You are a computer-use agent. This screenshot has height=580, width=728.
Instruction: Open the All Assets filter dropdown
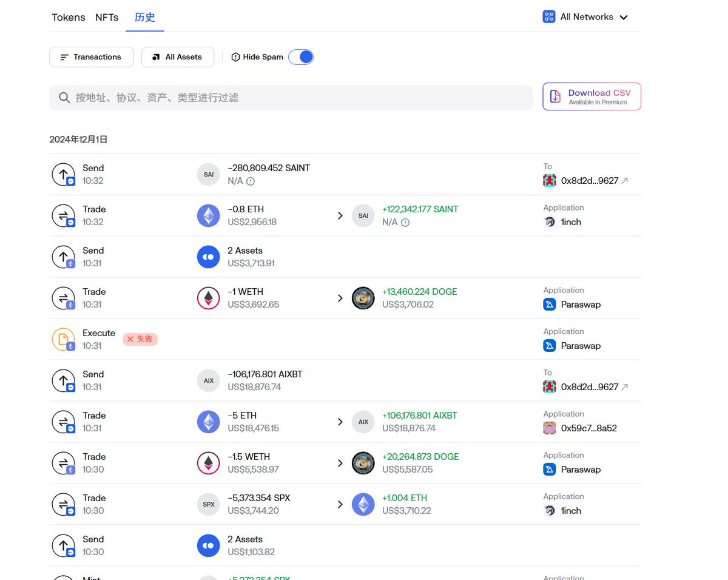point(177,57)
